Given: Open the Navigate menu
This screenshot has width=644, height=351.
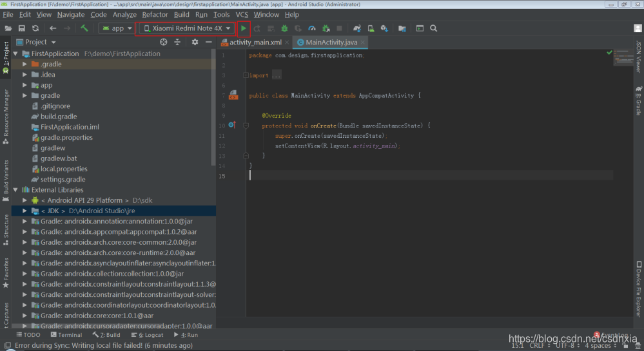Looking at the screenshot, I should (71, 14).
